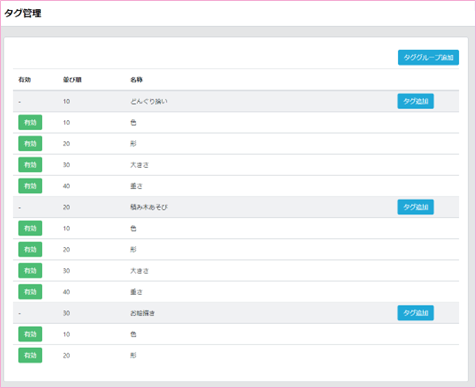Toggle 有効 for 重さ under 積み木あそび
The height and width of the screenshot is (388, 476).
30,292
